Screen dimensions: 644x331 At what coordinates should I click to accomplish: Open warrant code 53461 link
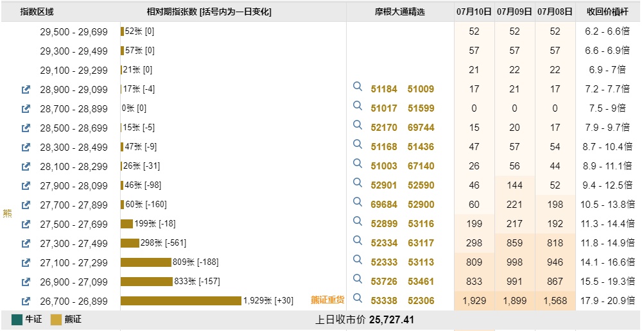pos(421,282)
